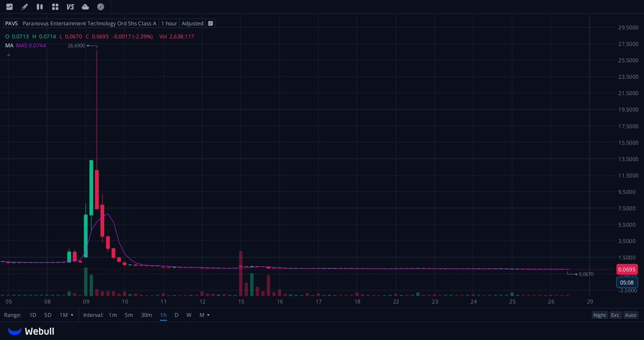Select the D daily interval
The height and width of the screenshot is (340, 644).
(x=176, y=315)
